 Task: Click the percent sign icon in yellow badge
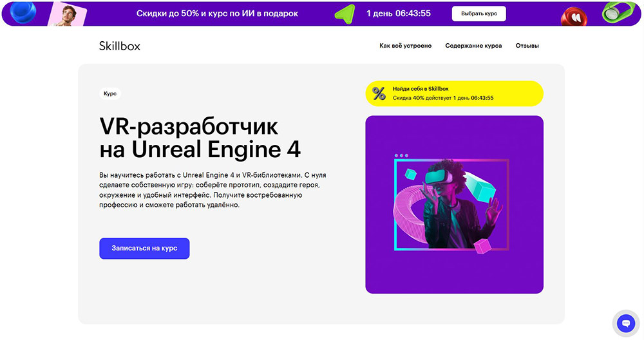tap(379, 93)
